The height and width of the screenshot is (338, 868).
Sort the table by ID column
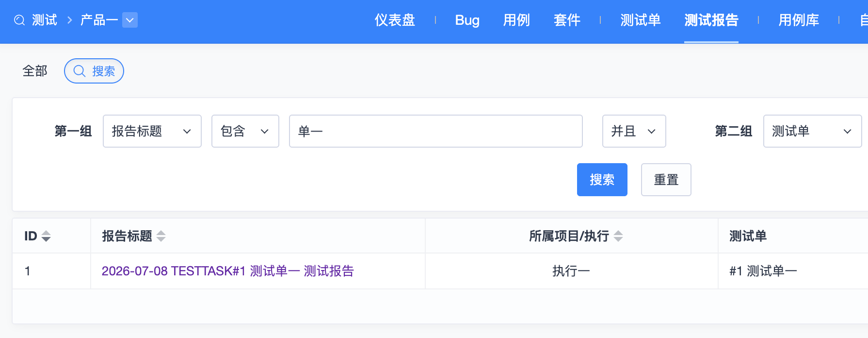(46, 236)
